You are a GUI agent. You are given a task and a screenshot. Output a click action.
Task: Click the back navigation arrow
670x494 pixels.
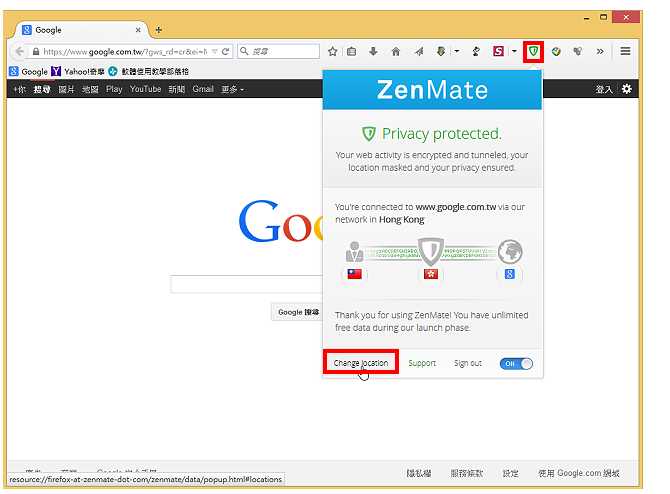click(19, 52)
